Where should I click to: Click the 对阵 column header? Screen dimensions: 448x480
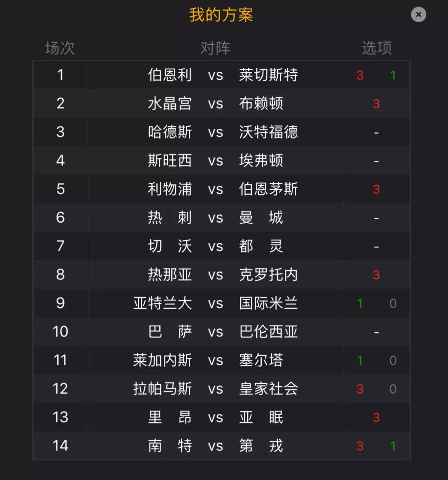pyautogui.click(x=215, y=48)
